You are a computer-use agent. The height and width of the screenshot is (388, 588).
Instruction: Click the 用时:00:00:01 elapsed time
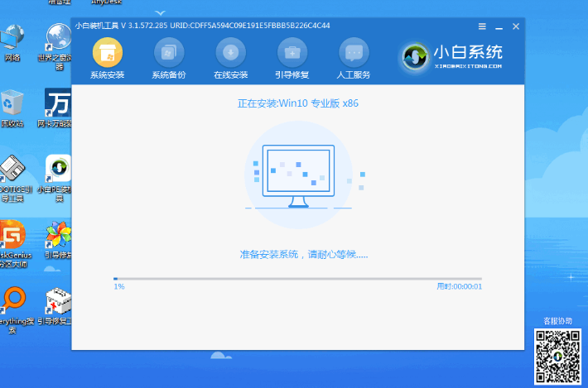460,286
